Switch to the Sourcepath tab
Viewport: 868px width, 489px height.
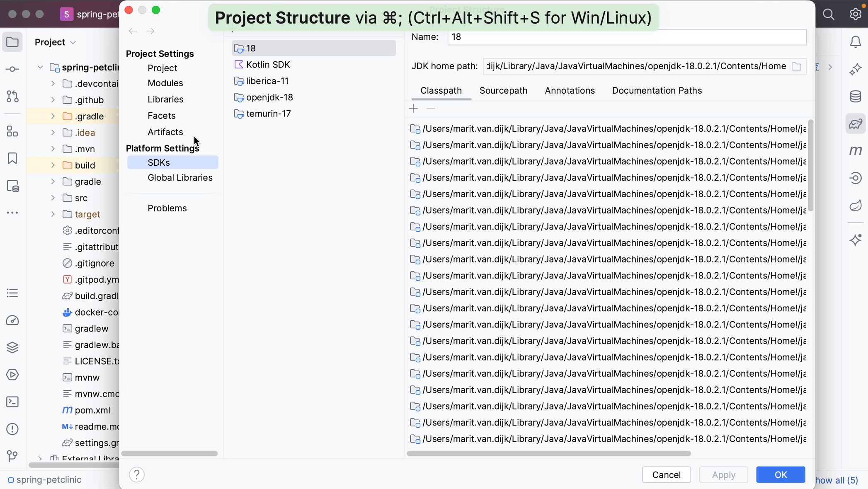503,90
